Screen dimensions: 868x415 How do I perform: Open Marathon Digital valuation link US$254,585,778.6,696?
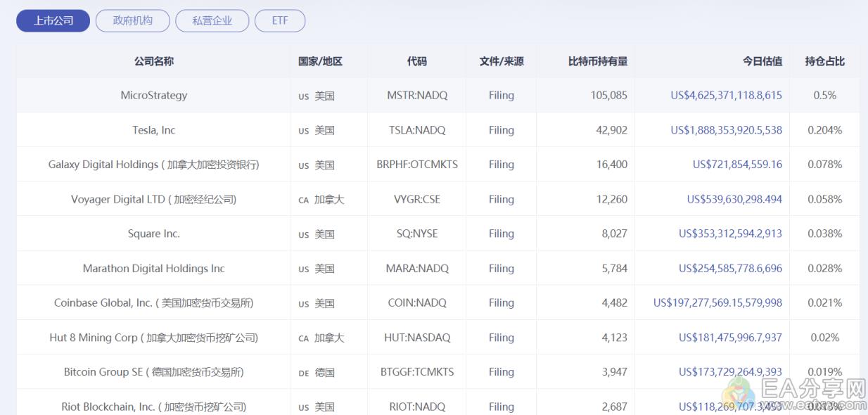click(730, 268)
